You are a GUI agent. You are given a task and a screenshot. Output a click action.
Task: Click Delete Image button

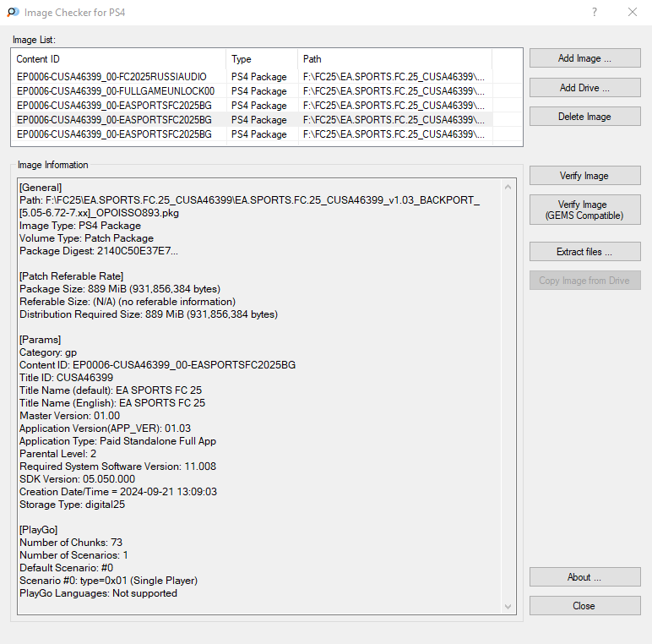point(584,117)
